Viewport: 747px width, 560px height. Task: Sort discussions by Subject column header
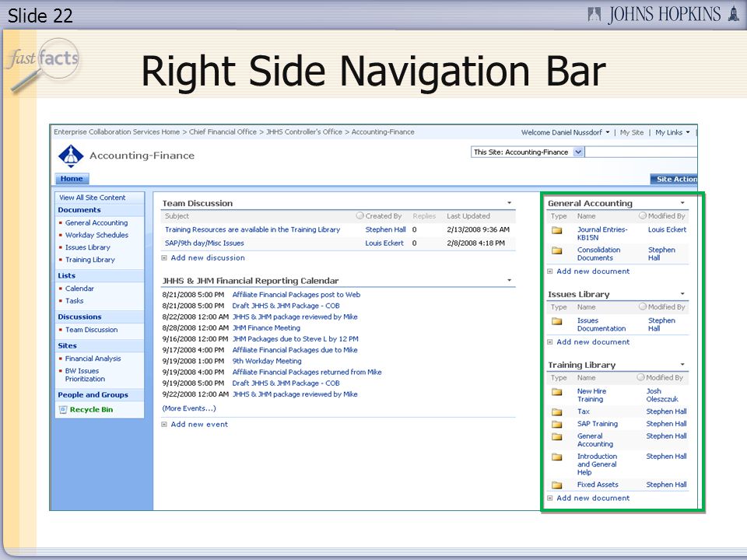pyautogui.click(x=177, y=216)
